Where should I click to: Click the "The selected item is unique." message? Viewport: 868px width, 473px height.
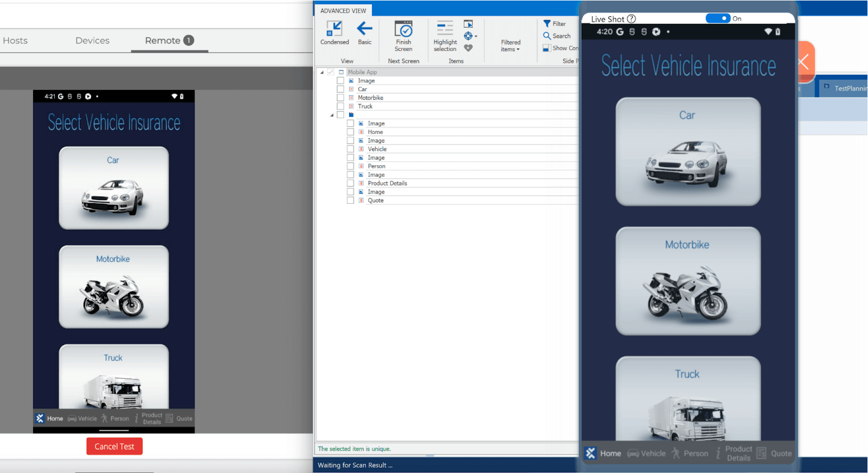354,449
